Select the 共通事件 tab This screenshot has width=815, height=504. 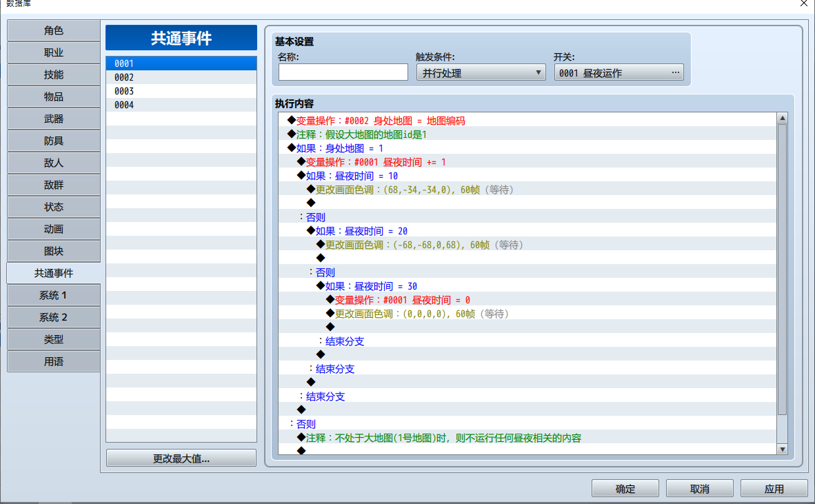click(54, 273)
